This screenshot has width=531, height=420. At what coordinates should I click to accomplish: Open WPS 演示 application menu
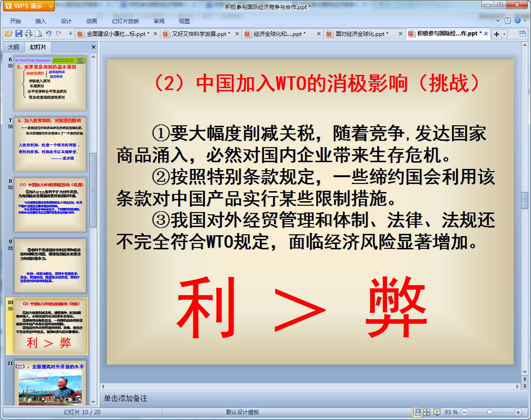(x=25, y=6)
